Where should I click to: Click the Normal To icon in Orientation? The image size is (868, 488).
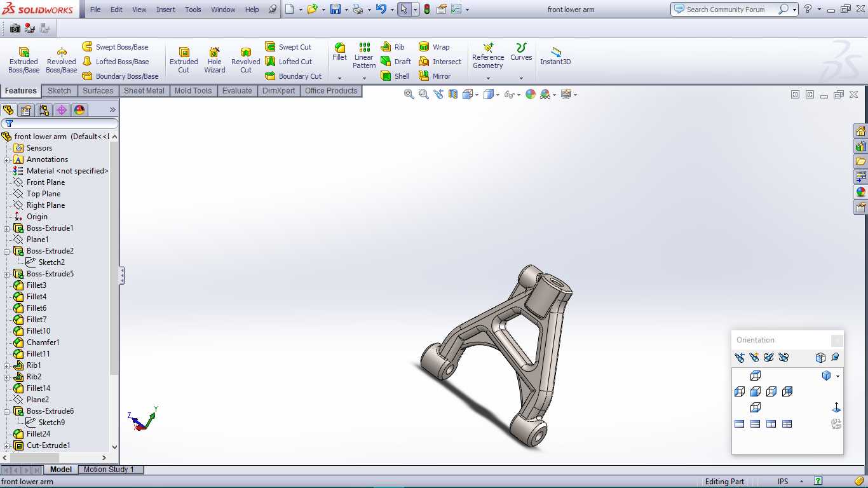pyautogui.click(x=836, y=407)
